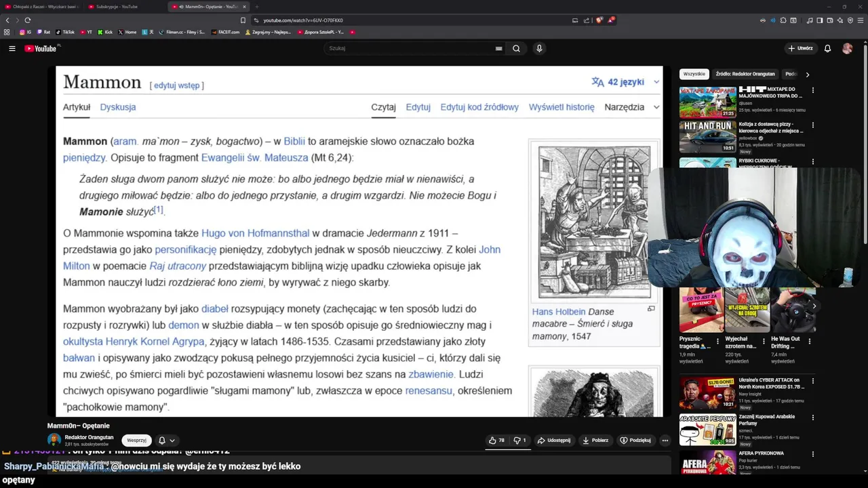868x488 pixels.
Task: Dislike the video with thumbs down
Action: 519,441
